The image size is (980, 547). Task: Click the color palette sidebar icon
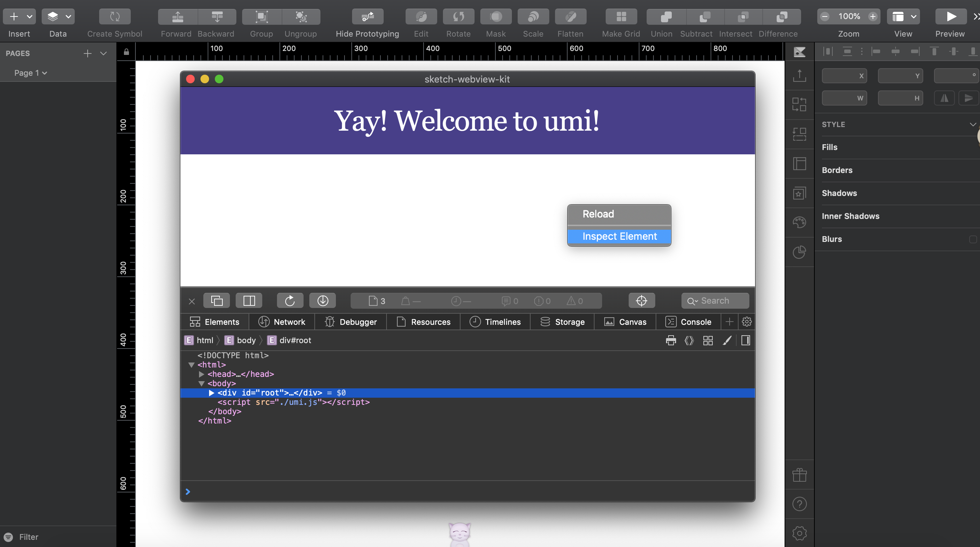(799, 222)
